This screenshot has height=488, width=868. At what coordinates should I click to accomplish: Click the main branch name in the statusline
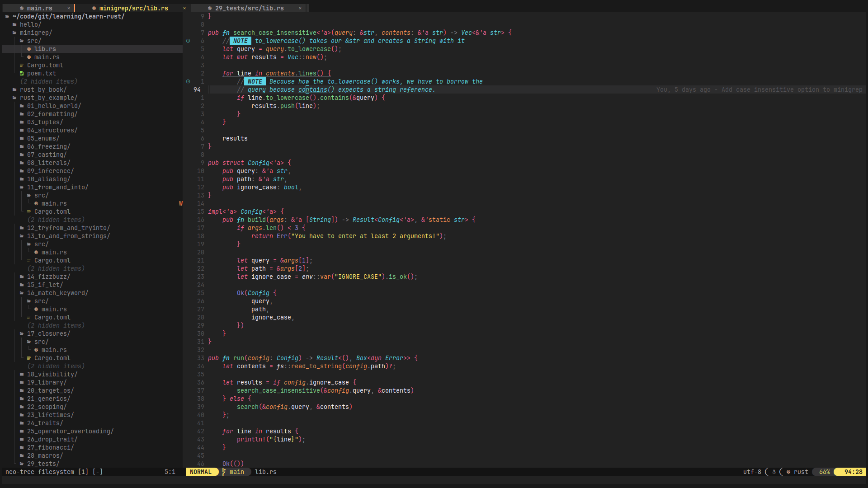[236, 472]
